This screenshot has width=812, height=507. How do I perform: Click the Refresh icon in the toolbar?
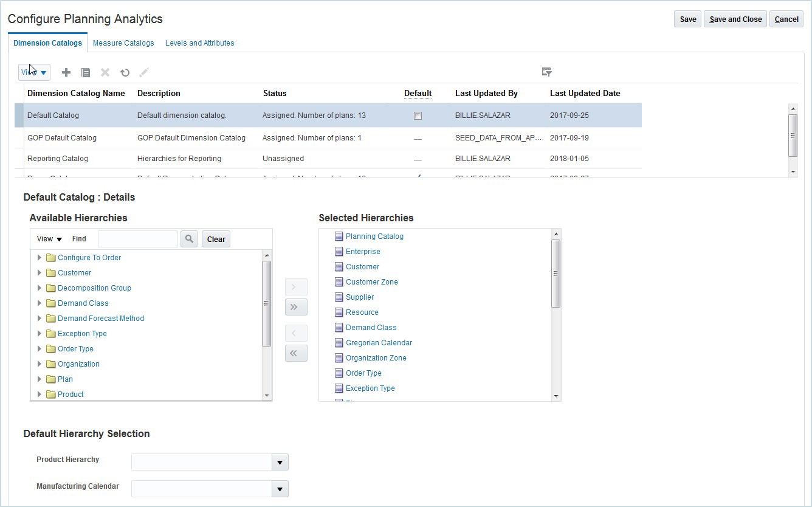(x=125, y=72)
